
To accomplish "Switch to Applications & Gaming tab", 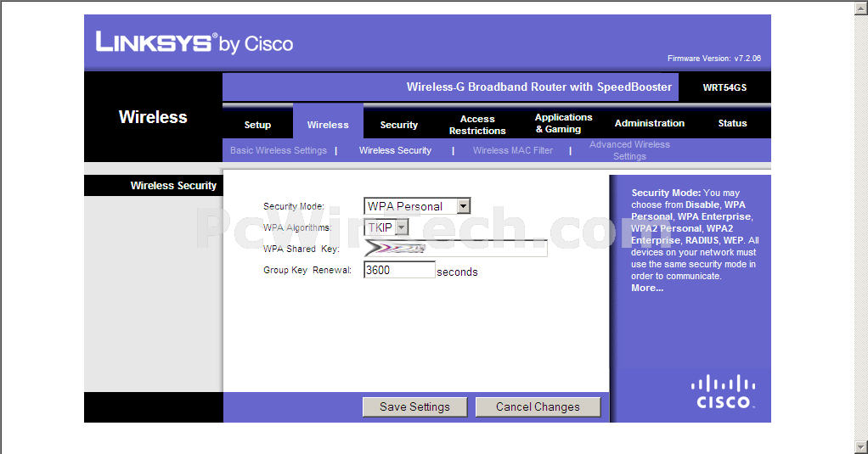I will (563, 123).
